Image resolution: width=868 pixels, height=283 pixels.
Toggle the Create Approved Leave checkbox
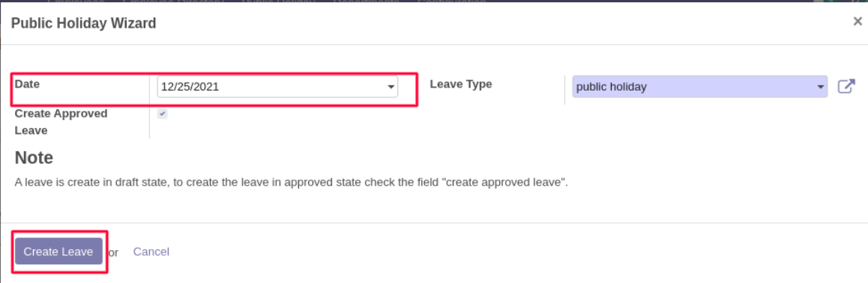coord(162,114)
